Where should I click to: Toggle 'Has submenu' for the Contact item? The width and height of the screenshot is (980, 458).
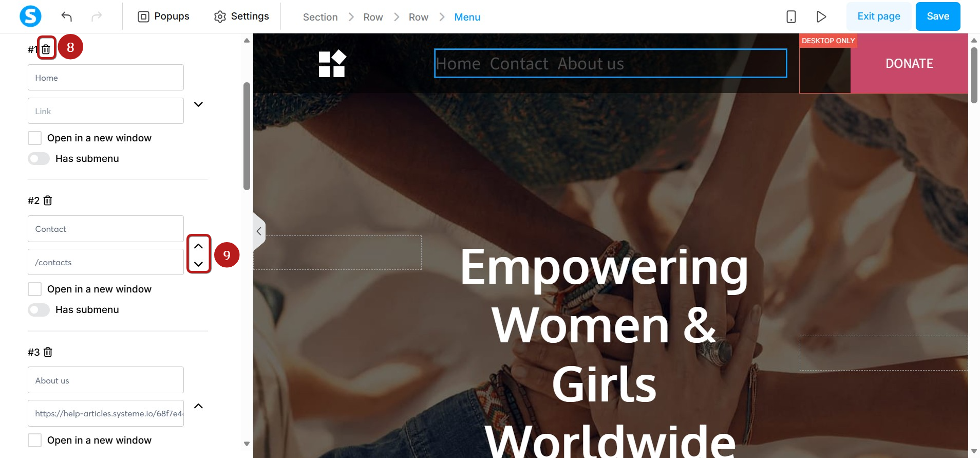[x=39, y=309]
